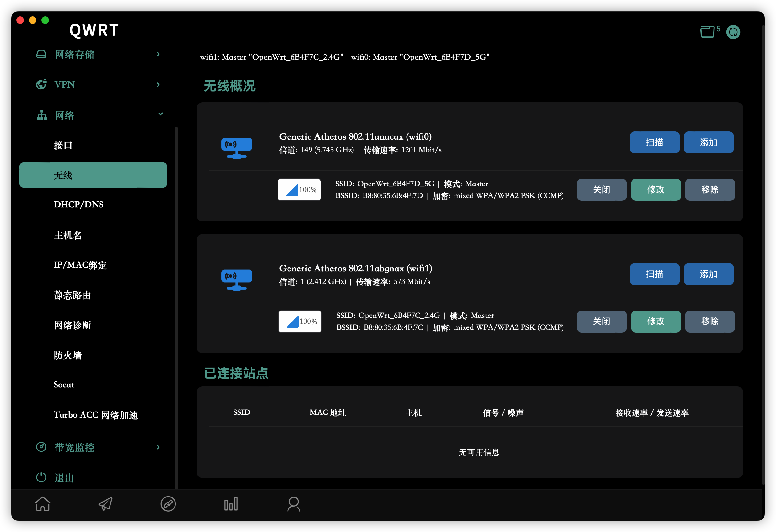Click the user profile icon in bottom bar
Image resolution: width=776 pixels, height=532 pixels.
(x=294, y=504)
